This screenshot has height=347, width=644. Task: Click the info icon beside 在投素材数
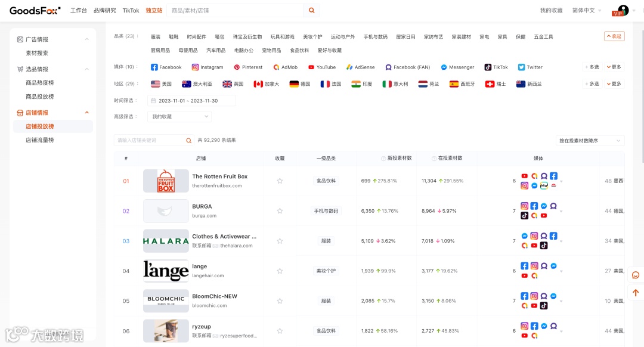(x=434, y=159)
